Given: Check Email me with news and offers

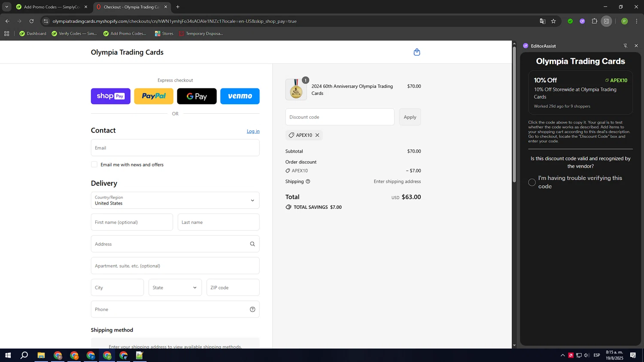Looking at the screenshot, I should [94, 164].
